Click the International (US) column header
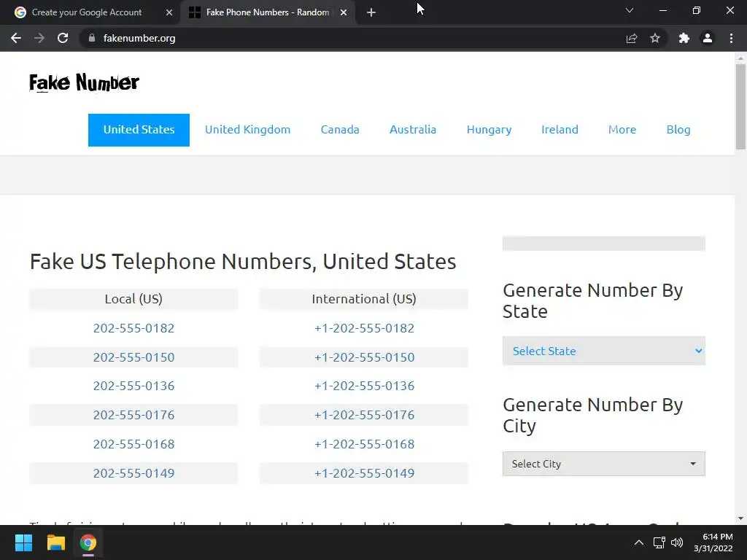This screenshot has width=747, height=560. point(364,299)
